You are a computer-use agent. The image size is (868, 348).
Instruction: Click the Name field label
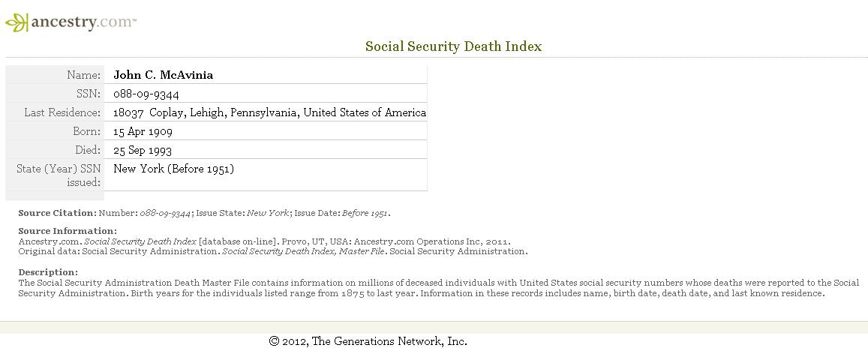point(83,75)
